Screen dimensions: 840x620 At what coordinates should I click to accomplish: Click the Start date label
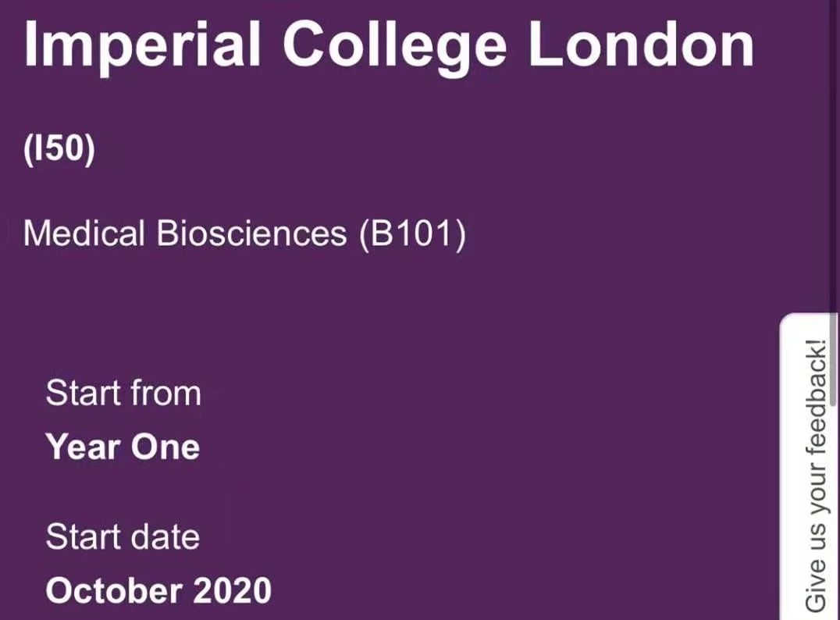click(123, 537)
